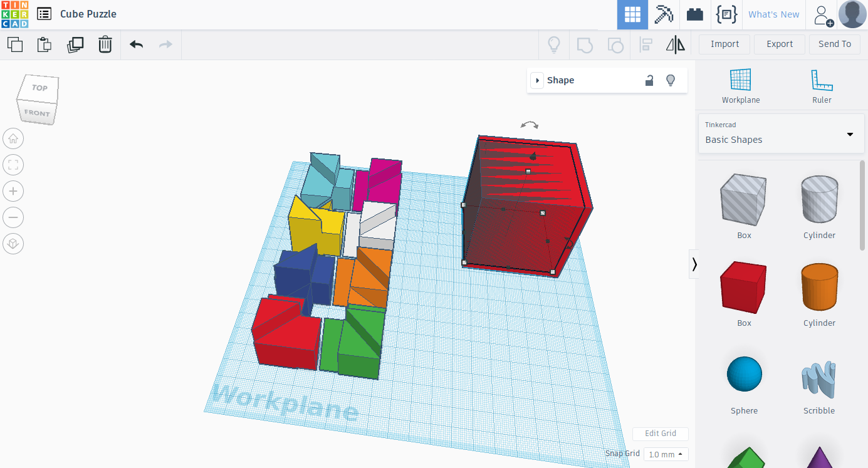Select the Ruler tool
This screenshot has height=468, width=868.
[x=822, y=86]
